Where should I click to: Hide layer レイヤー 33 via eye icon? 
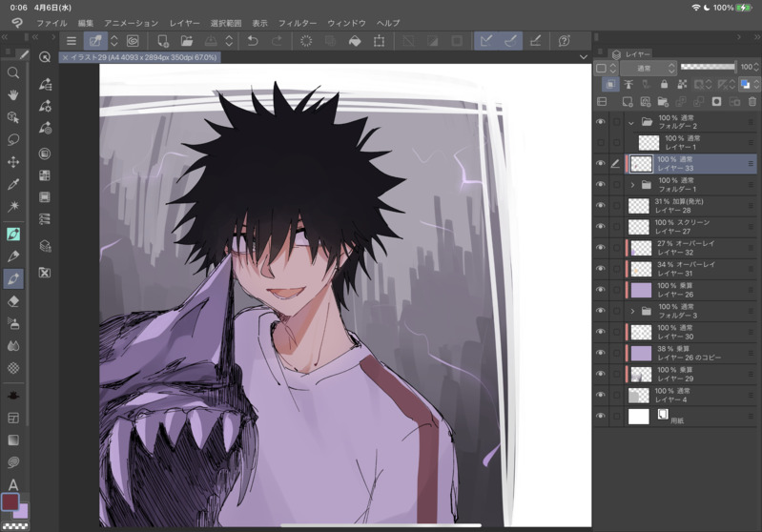(601, 164)
